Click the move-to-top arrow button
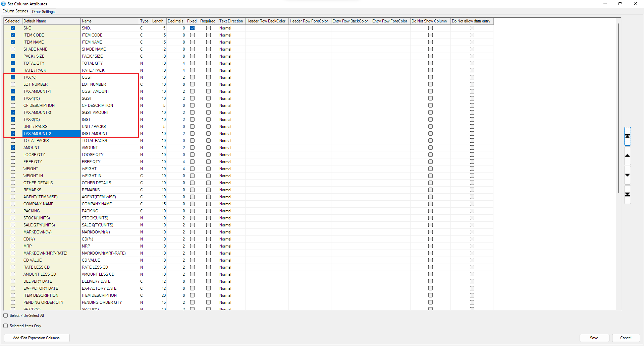 pyautogui.click(x=627, y=136)
